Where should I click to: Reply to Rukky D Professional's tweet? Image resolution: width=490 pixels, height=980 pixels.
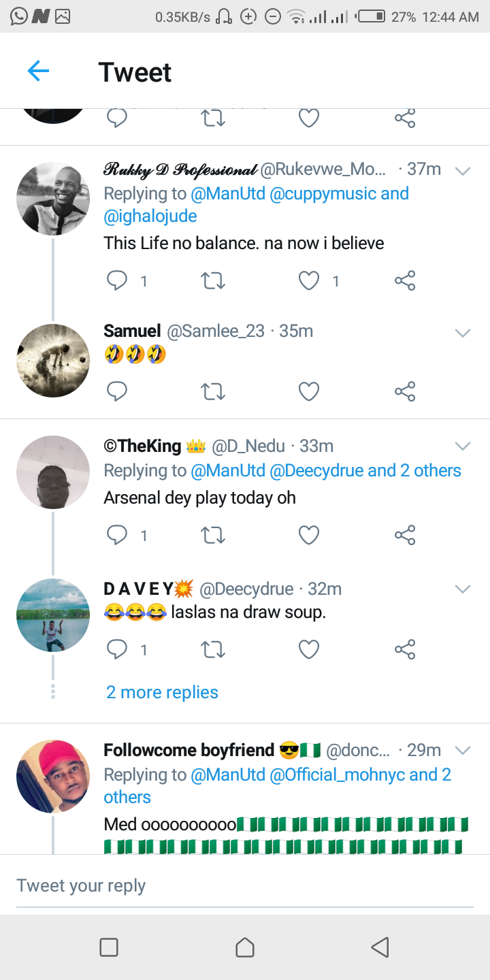pyautogui.click(x=117, y=280)
